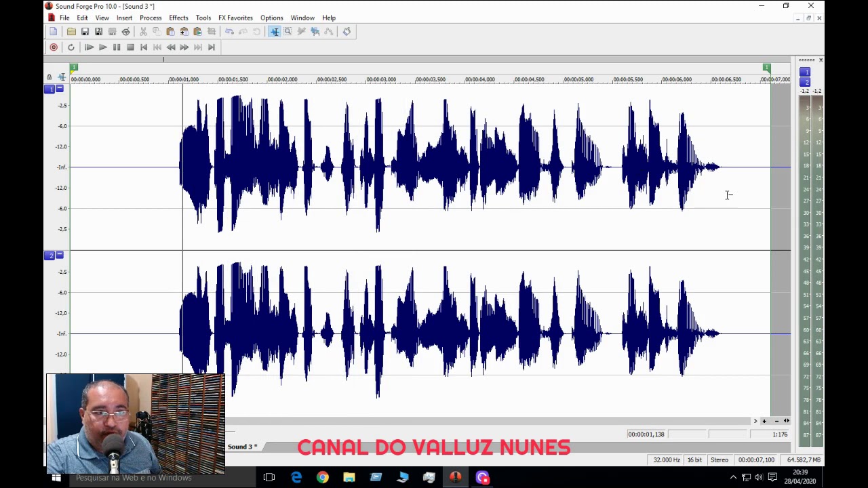Toggle loop playback
The height and width of the screenshot is (488, 868).
[x=71, y=47]
